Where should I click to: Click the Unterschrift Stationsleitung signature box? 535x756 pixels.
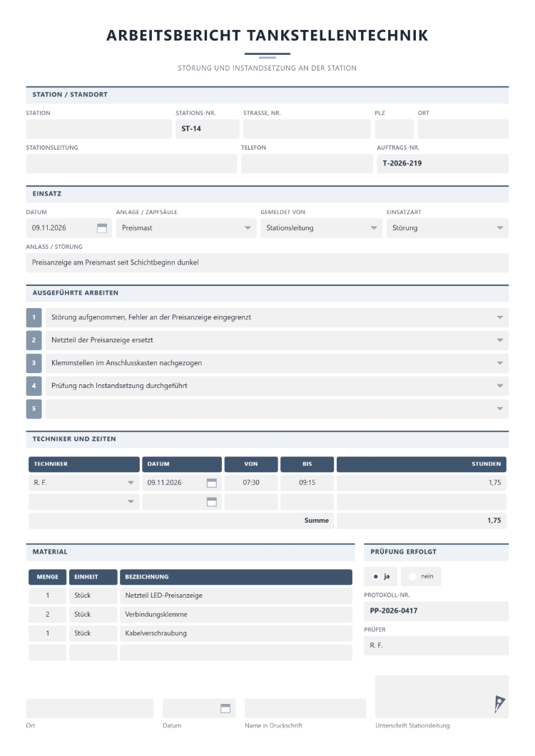pyautogui.click(x=442, y=697)
